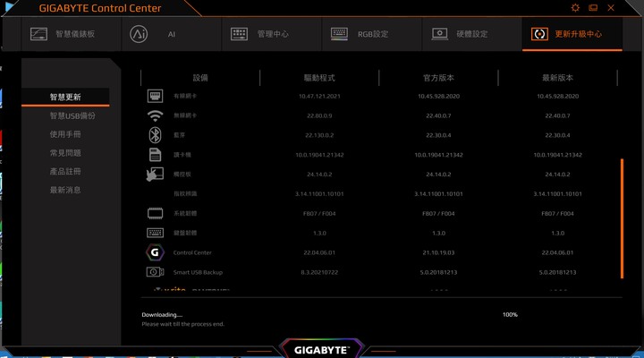Select the 讀卡機 device label

tap(182, 155)
